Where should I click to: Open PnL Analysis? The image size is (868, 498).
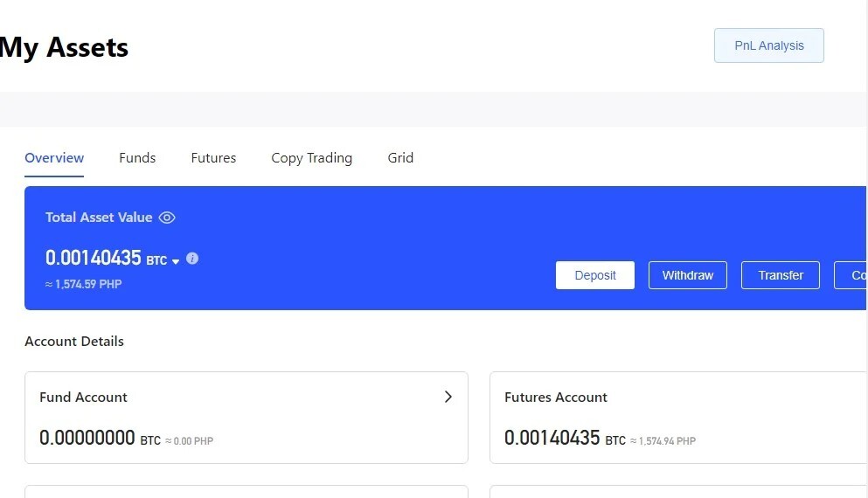tap(769, 45)
